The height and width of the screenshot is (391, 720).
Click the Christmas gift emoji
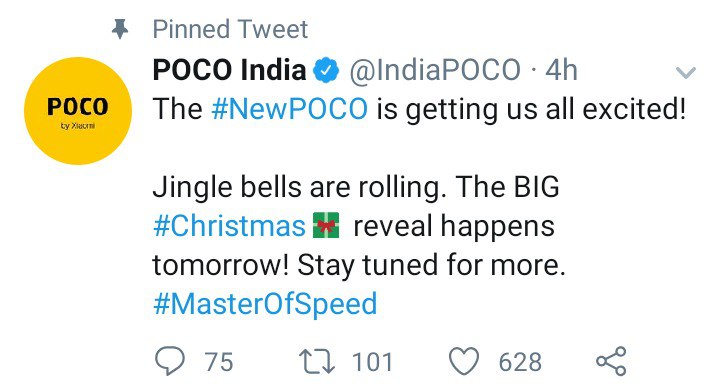click(x=326, y=225)
